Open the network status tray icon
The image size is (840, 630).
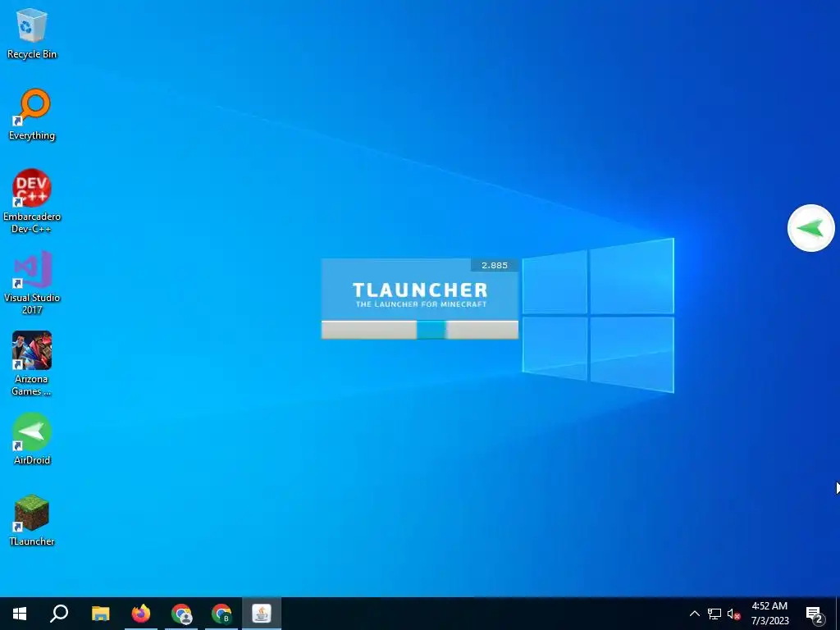tap(714, 614)
